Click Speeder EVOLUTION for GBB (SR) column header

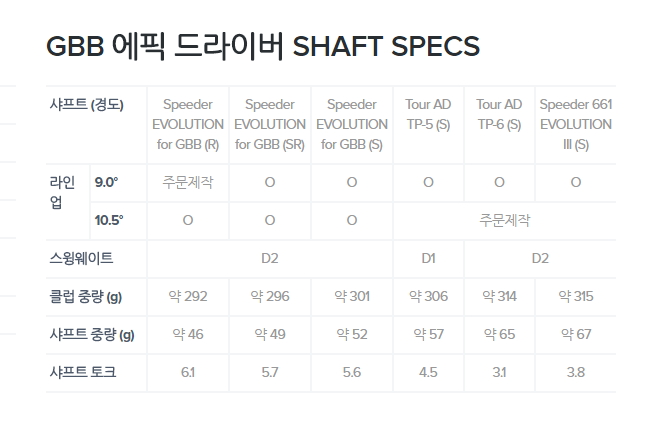[x=270, y=124]
